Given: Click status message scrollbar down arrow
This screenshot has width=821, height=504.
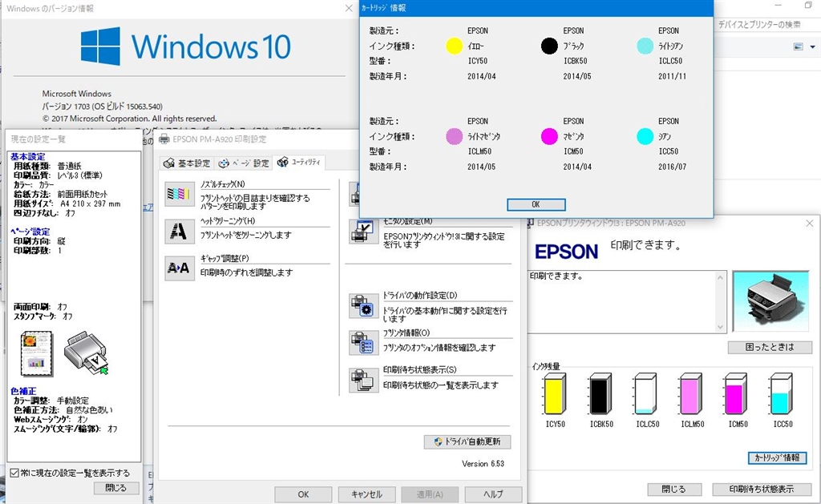Looking at the screenshot, I should point(721,327).
